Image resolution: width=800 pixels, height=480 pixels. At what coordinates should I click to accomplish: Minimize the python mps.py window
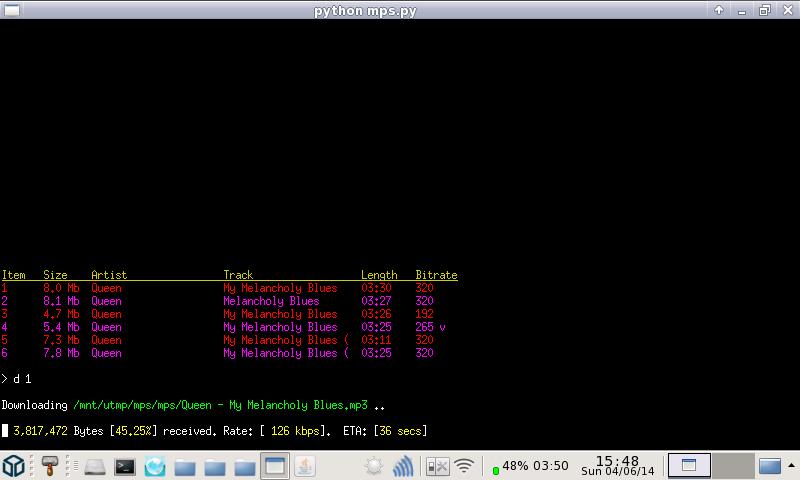pyautogui.click(x=741, y=10)
